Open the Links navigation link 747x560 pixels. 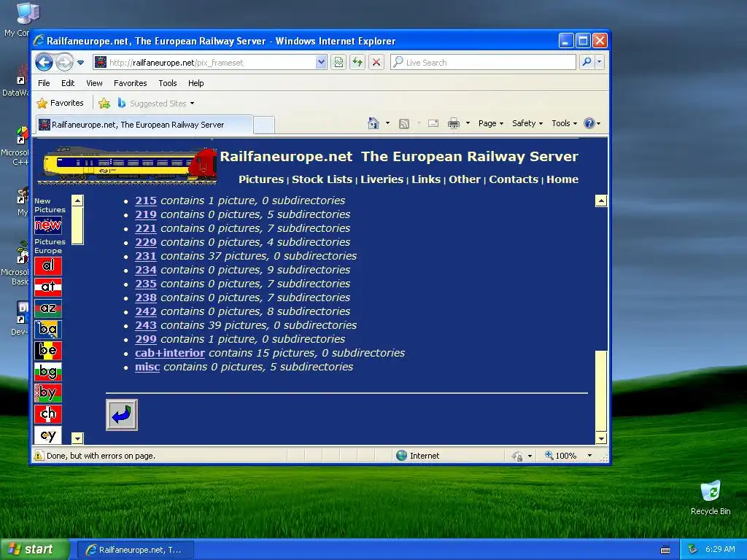pyautogui.click(x=426, y=179)
